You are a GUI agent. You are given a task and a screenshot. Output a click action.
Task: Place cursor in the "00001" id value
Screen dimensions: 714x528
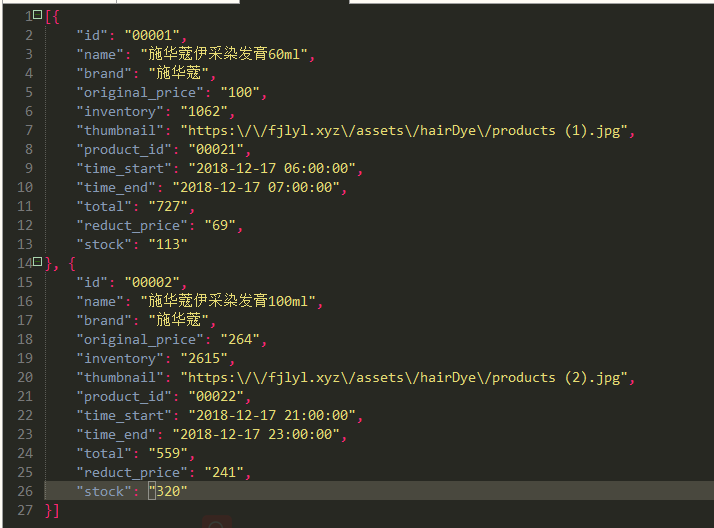click(152, 36)
